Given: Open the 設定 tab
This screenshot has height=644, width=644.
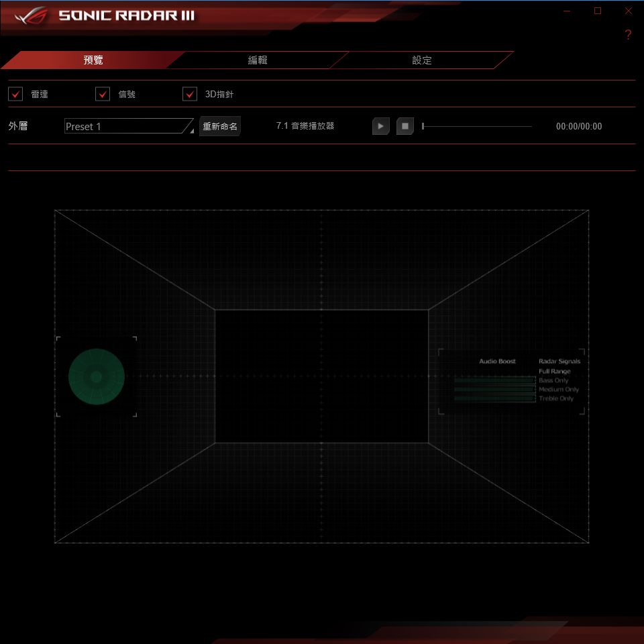Looking at the screenshot, I should point(422,60).
